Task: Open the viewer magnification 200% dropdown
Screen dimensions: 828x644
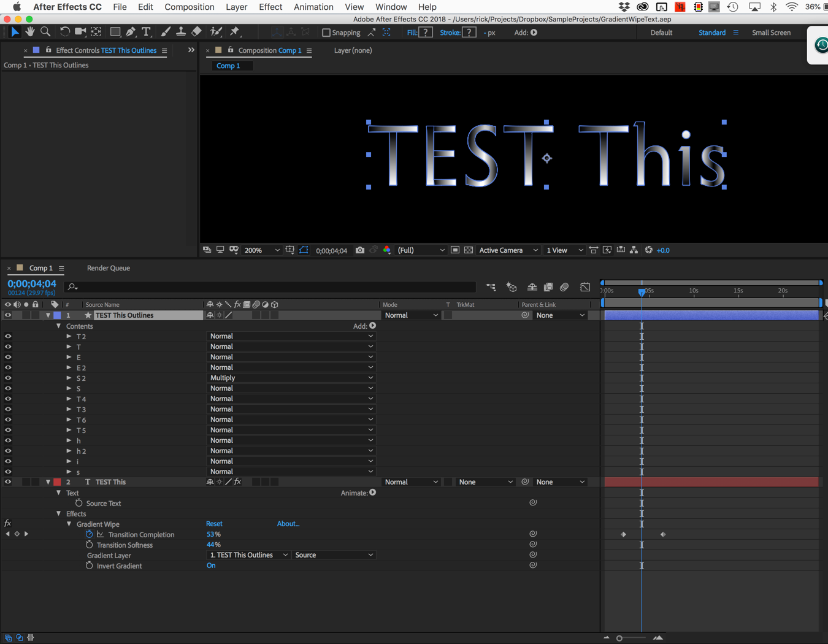Action: click(262, 250)
